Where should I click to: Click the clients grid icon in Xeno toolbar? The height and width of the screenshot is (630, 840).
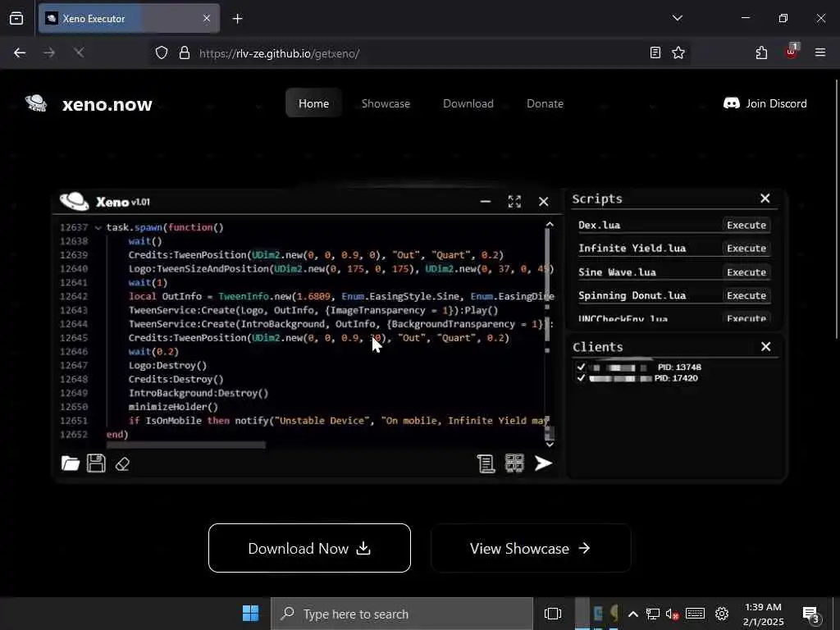tap(514, 463)
